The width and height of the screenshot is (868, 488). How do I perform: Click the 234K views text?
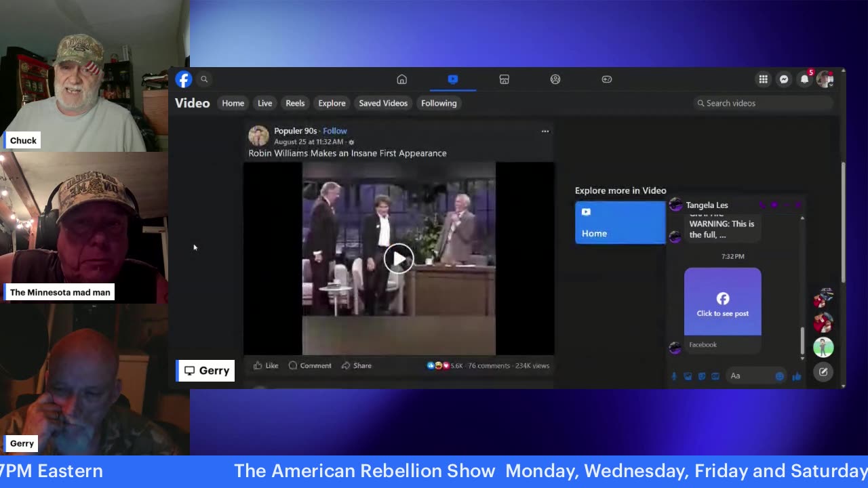pyautogui.click(x=532, y=365)
